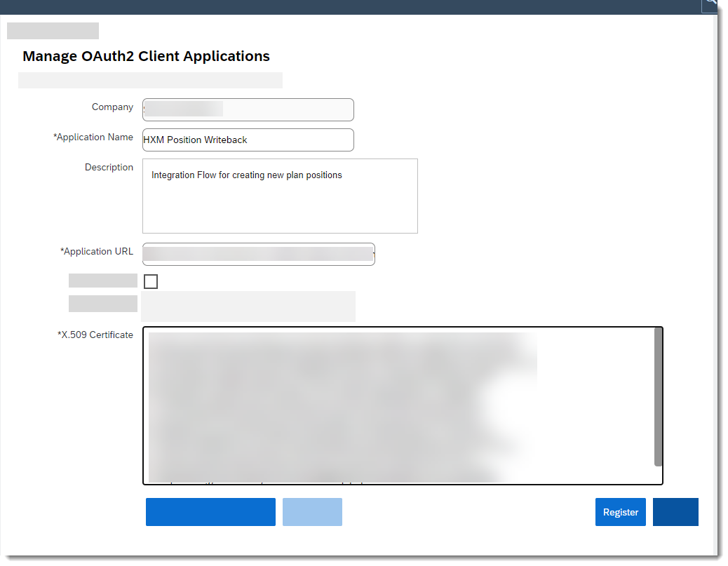Click the '*X.509 Certificate' label
This screenshot has height=566, width=728.
(95, 335)
